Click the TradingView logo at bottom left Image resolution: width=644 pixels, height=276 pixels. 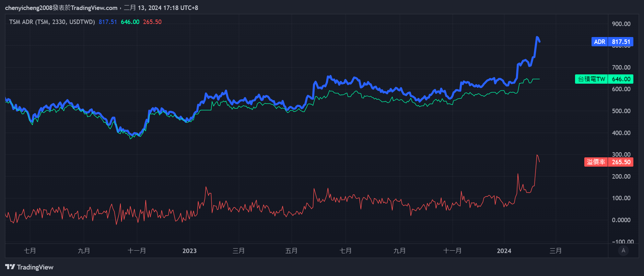[30, 267]
